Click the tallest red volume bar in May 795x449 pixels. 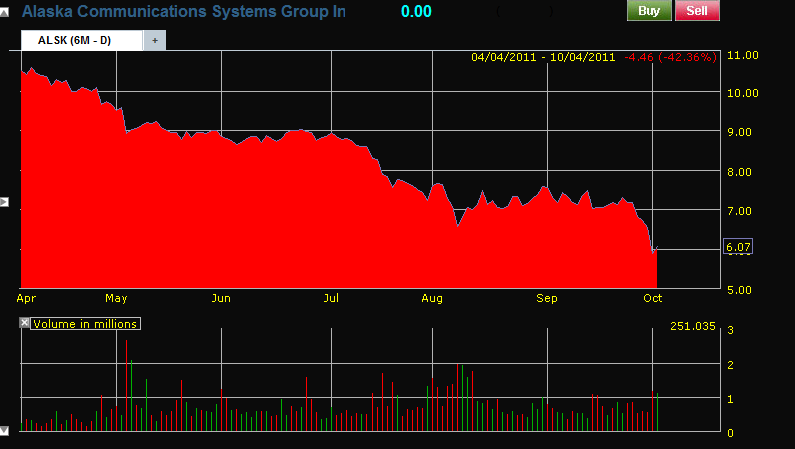click(126, 386)
